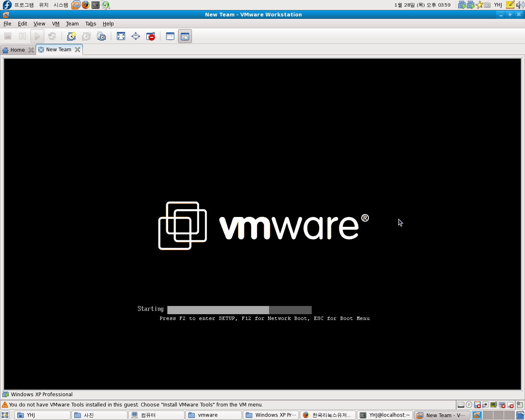Viewport: 525px width, 420px height.
Task: Click the first VMware tray icon with play arrow
Action: pyautogui.click(x=462, y=5)
